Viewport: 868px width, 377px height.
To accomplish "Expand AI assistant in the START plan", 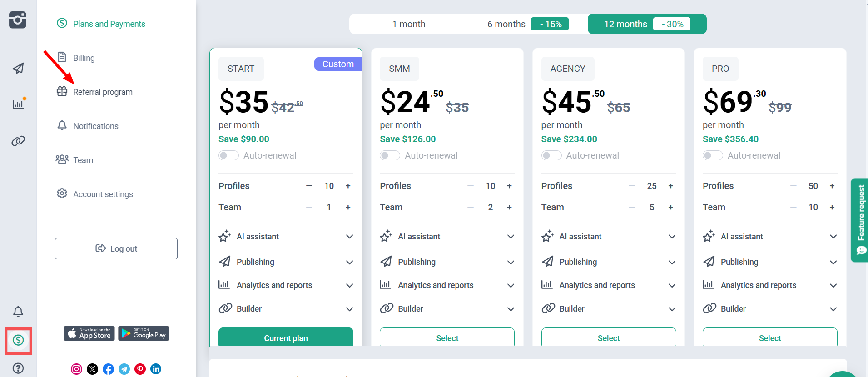I will coord(349,237).
